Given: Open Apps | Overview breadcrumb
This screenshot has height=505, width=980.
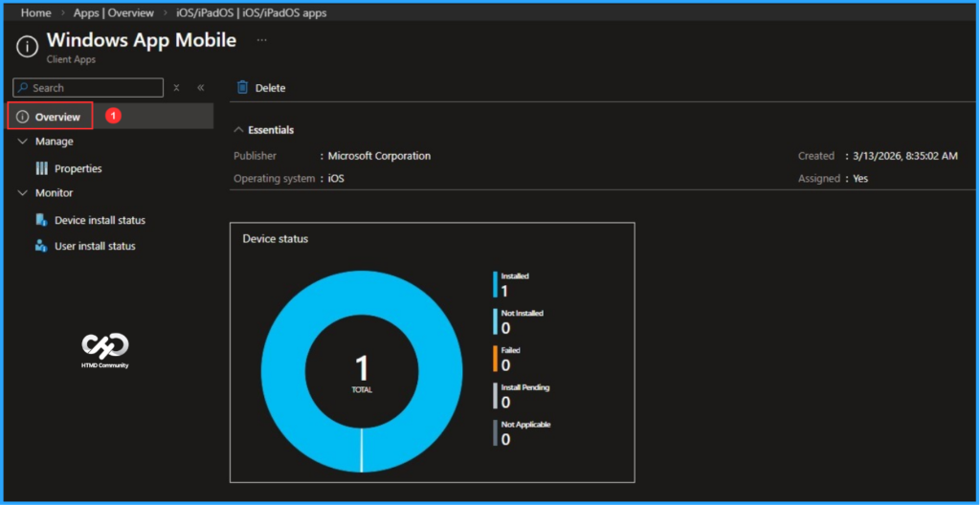Looking at the screenshot, I should click(x=114, y=12).
